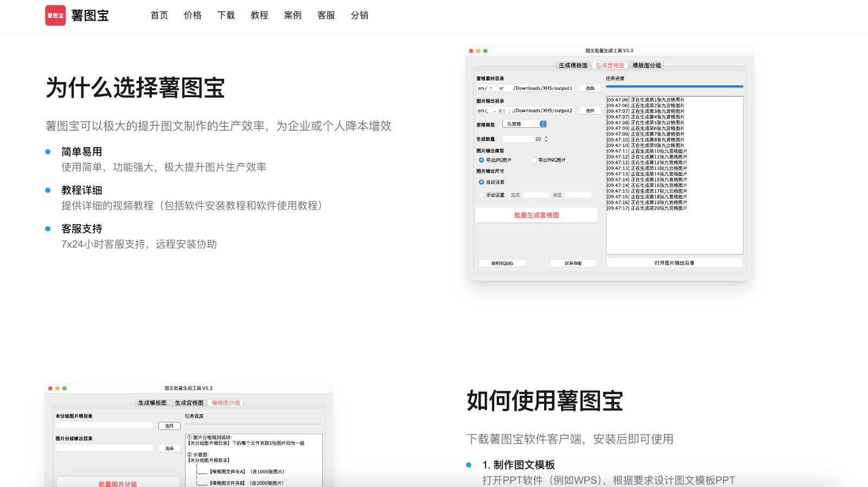Click the 联系客服 button
The width and height of the screenshot is (868, 487).
573,263
